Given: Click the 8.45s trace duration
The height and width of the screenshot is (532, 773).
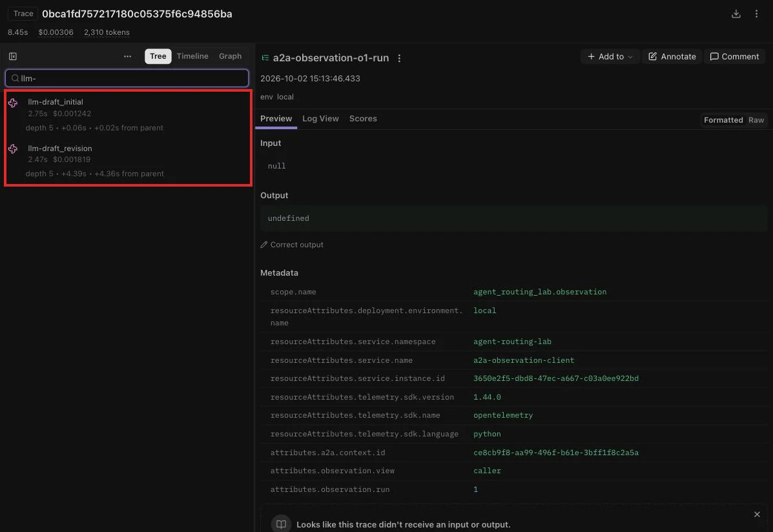Looking at the screenshot, I should (17, 32).
